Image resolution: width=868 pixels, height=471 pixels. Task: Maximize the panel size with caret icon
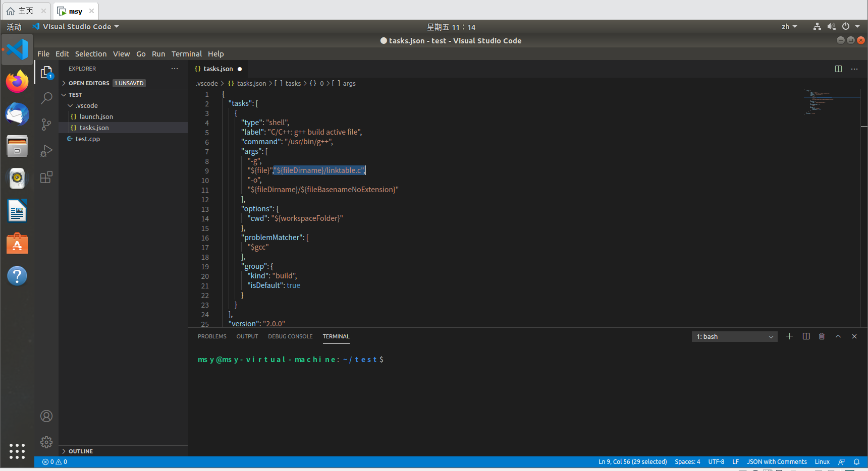tap(838, 336)
